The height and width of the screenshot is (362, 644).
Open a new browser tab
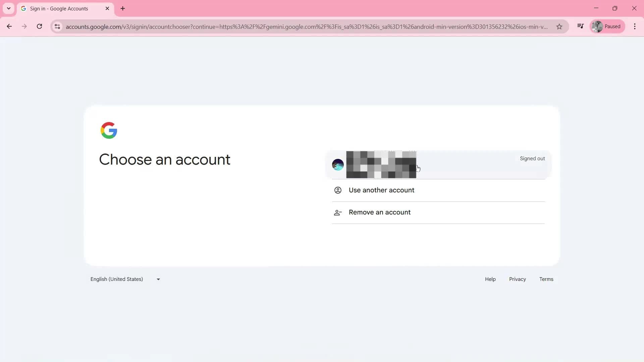pos(122,8)
